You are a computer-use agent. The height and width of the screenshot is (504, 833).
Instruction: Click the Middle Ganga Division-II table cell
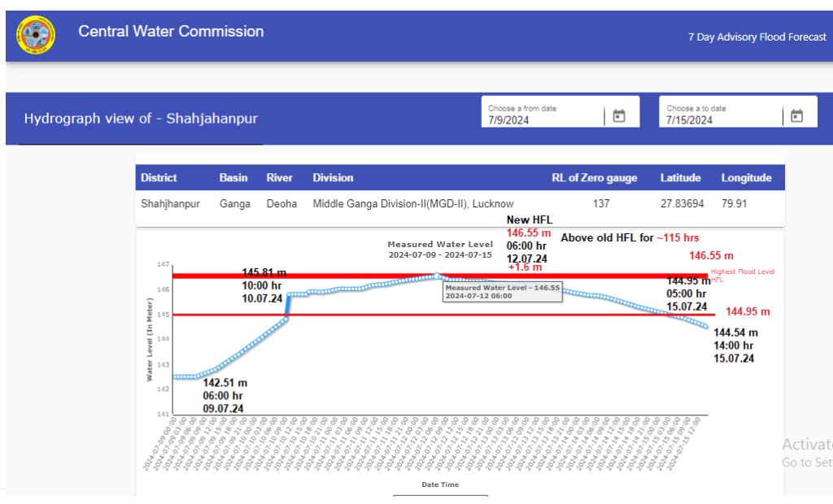point(412,204)
